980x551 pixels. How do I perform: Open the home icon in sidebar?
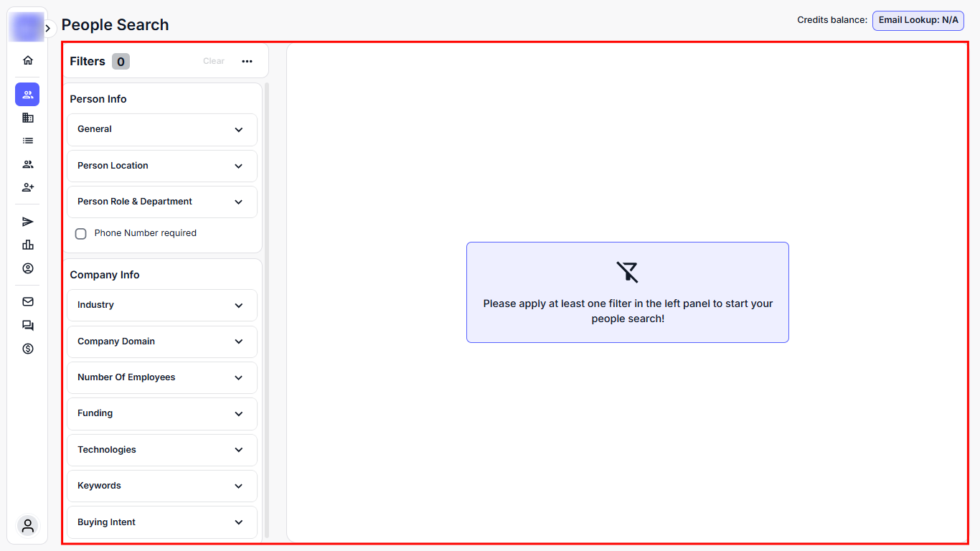pos(28,60)
